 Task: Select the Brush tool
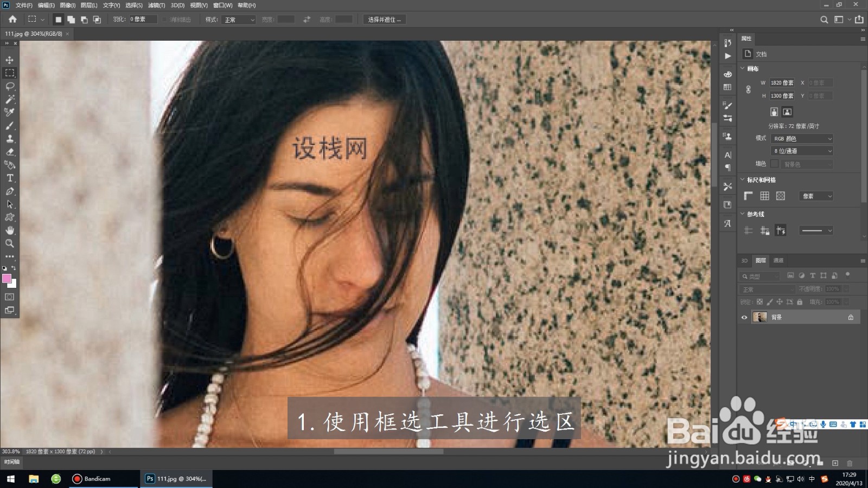click(x=10, y=126)
